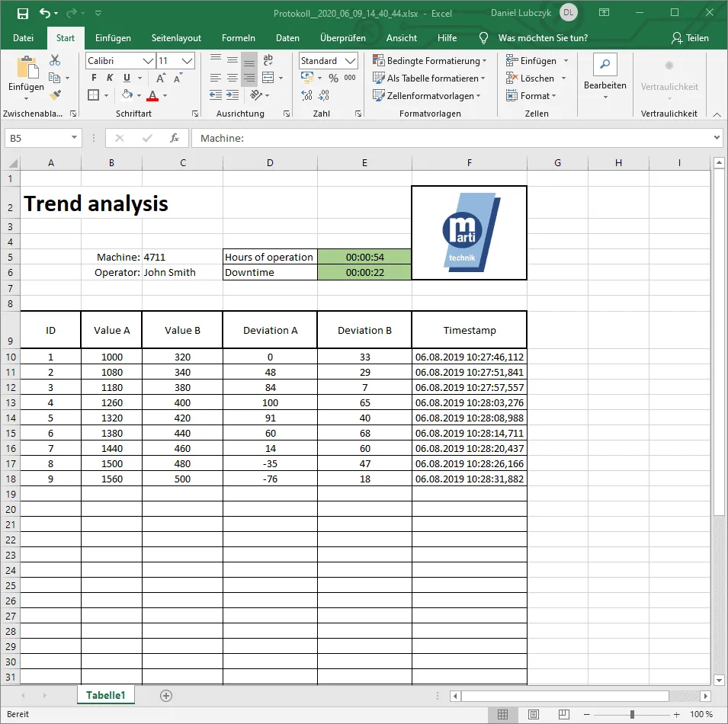
Task: Expand Bedingte Formatierung menu
Action: tap(430, 61)
